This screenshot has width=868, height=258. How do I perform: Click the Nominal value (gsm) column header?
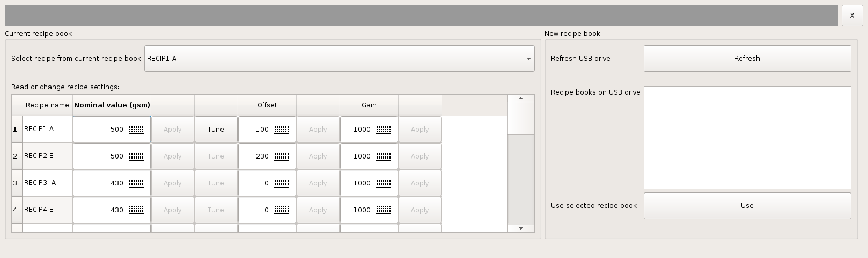112,105
